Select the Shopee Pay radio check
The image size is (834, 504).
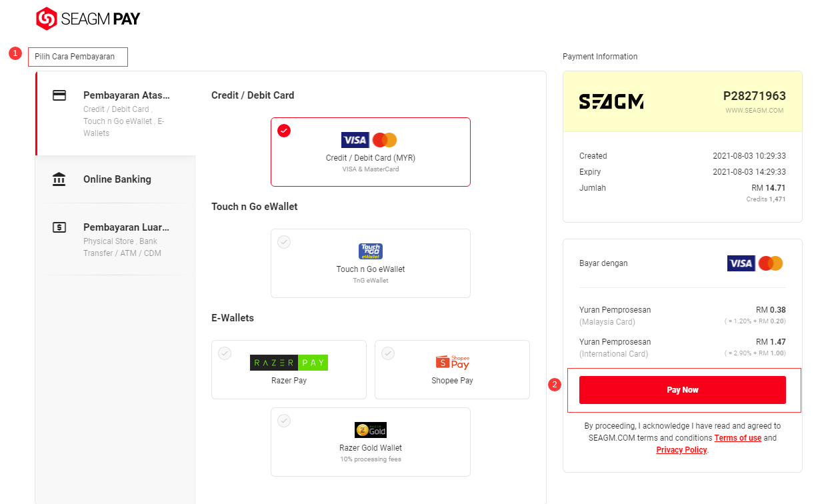(x=388, y=353)
